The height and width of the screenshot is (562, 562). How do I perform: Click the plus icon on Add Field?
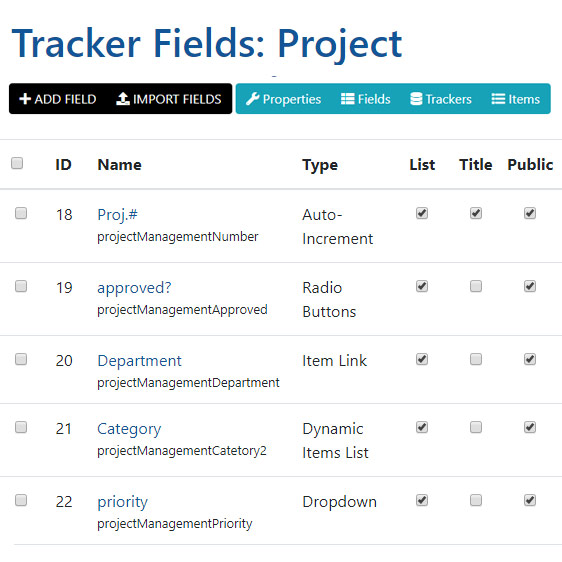click(25, 99)
